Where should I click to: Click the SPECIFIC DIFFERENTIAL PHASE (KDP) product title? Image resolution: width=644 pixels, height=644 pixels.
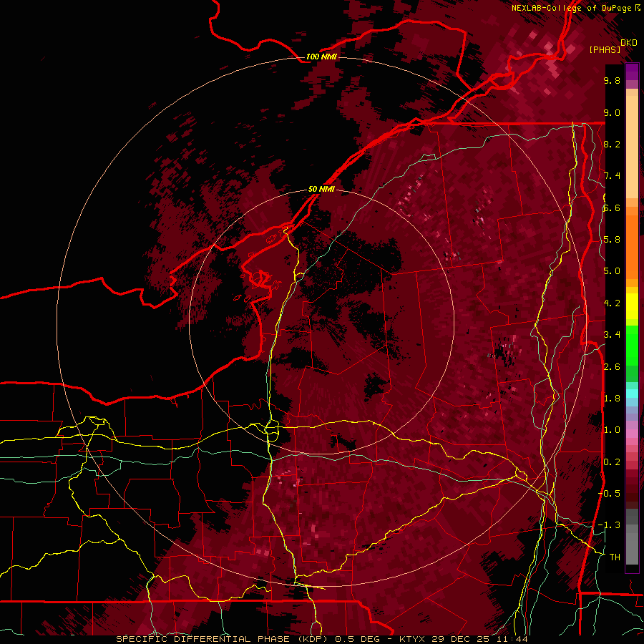[223, 639]
